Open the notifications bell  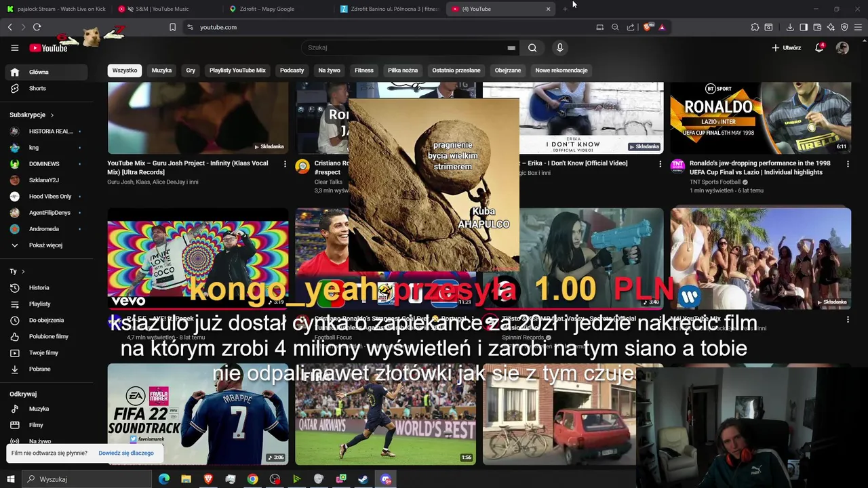[x=819, y=47]
